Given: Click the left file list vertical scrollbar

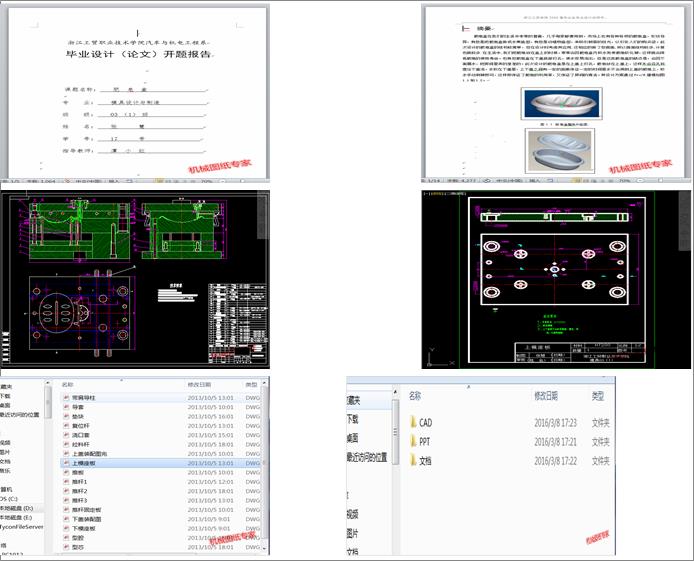Looking at the screenshot, I should click(x=265, y=465).
